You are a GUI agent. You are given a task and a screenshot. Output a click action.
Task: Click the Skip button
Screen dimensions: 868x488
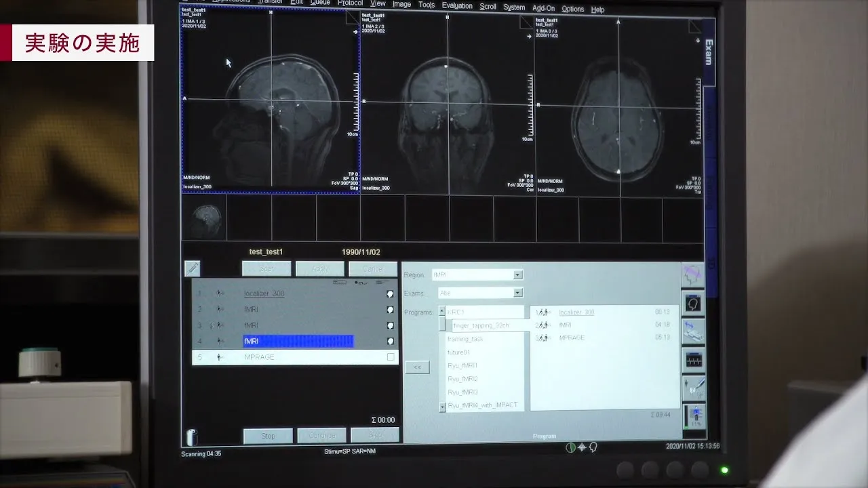374,434
